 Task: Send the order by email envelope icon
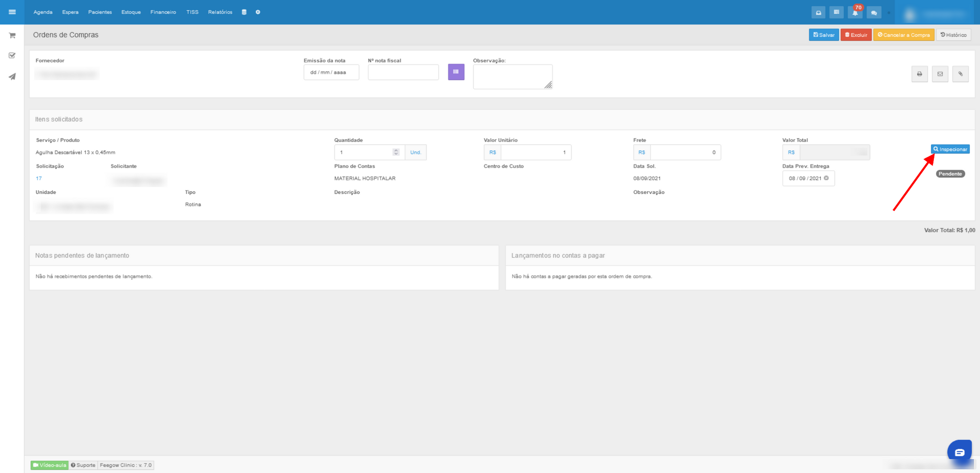940,74
